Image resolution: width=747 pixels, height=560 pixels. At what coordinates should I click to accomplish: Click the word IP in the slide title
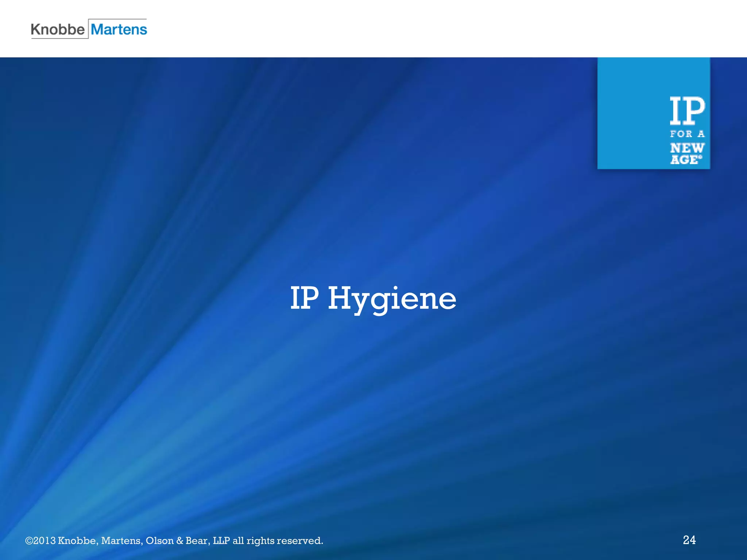304,298
